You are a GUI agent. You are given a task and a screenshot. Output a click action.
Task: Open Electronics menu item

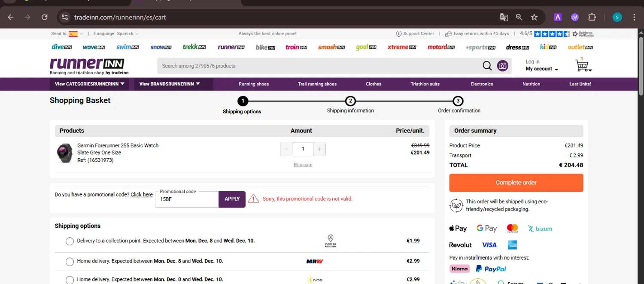pyautogui.click(x=482, y=84)
